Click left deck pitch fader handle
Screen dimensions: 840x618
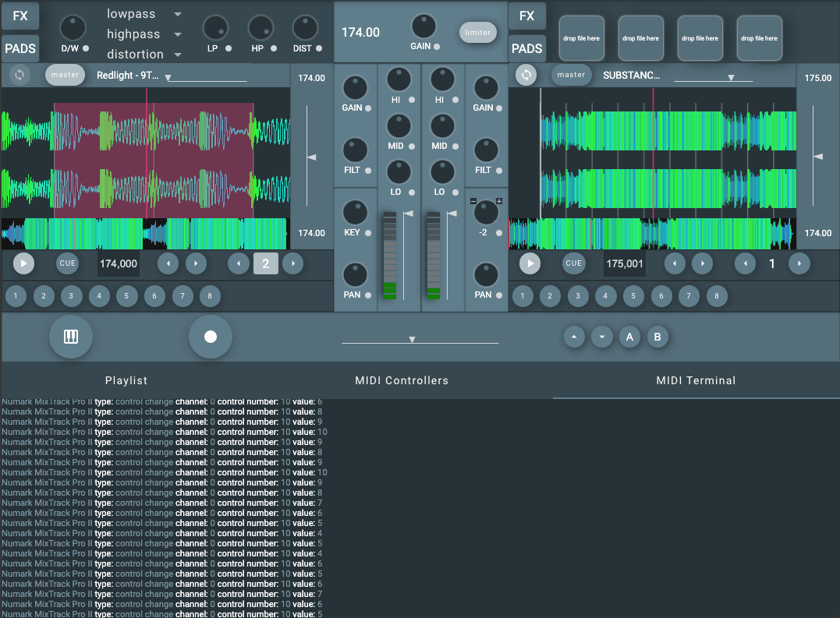coord(312,157)
